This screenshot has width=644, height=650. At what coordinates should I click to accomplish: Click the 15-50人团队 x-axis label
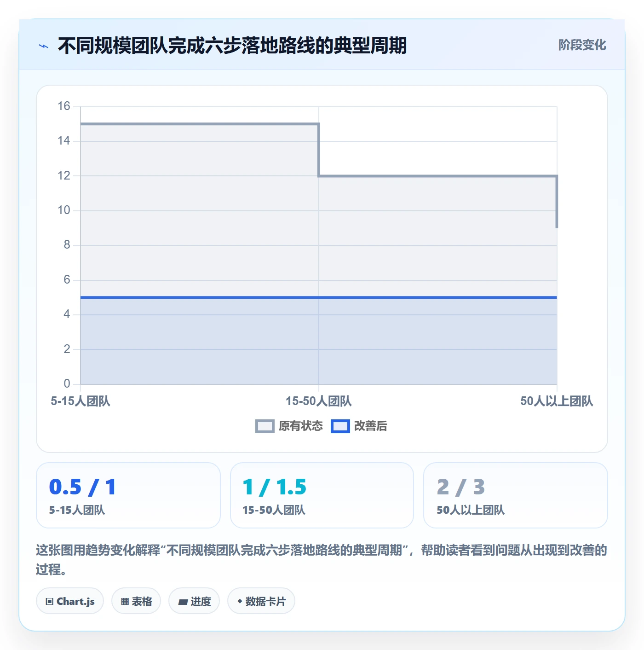(318, 401)
